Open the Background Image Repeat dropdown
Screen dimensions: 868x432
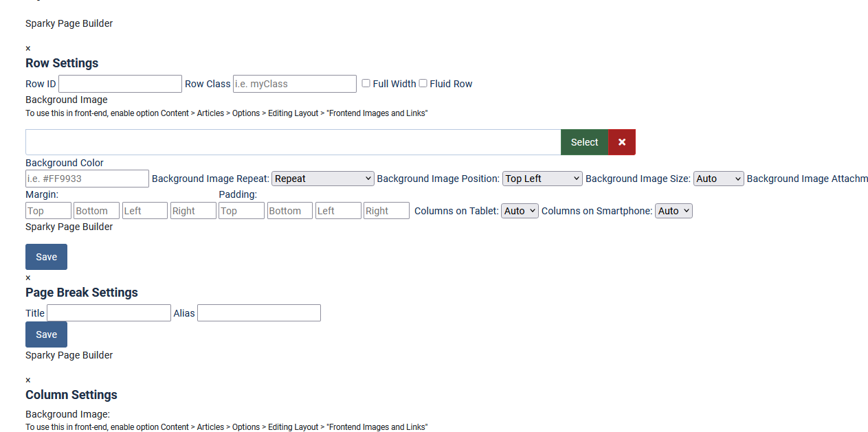323,179
